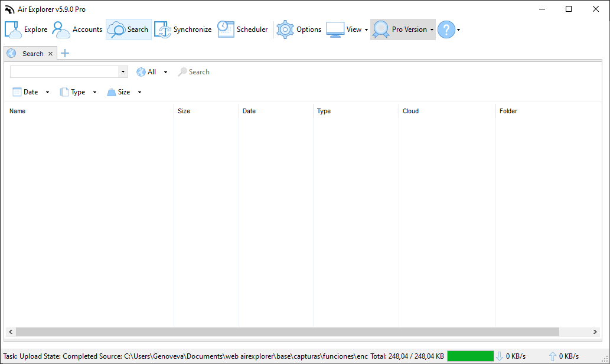Expand the View menu arrow
This screenshot has height=364, width=610.
[x=367, y=29]
